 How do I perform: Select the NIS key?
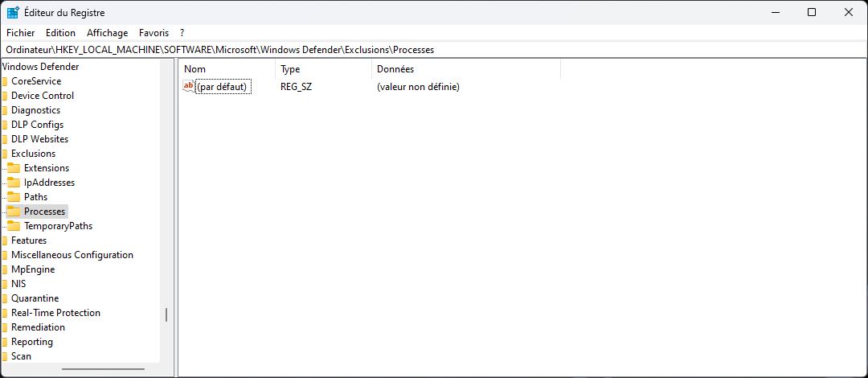pyautogui.click(x=18, y=283)
